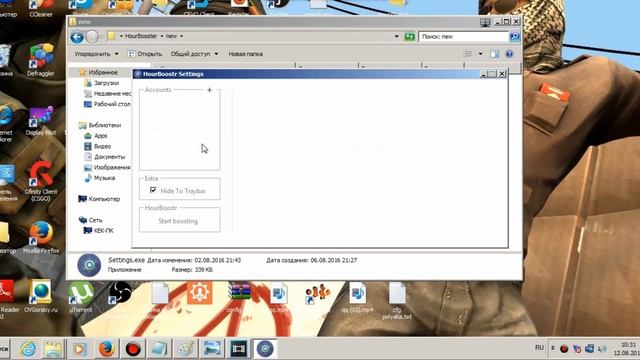Select the clownfish desktop shortcut icon

318,294
